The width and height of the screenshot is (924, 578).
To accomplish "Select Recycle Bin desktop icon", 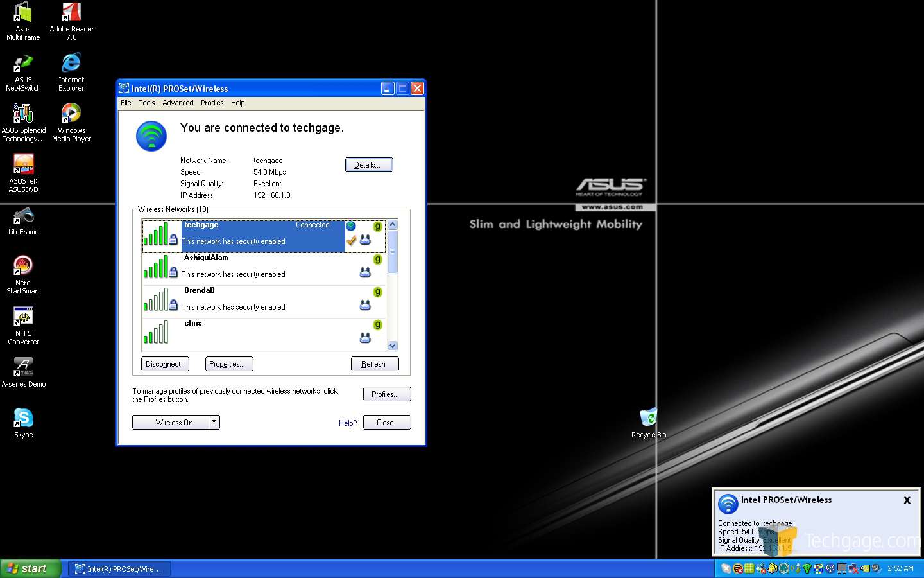I will point(649,423).
